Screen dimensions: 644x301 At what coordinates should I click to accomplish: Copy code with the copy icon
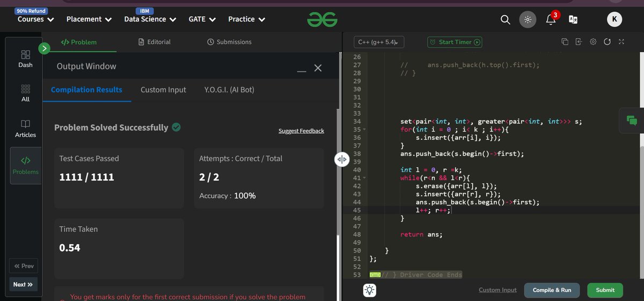point(565,42)
